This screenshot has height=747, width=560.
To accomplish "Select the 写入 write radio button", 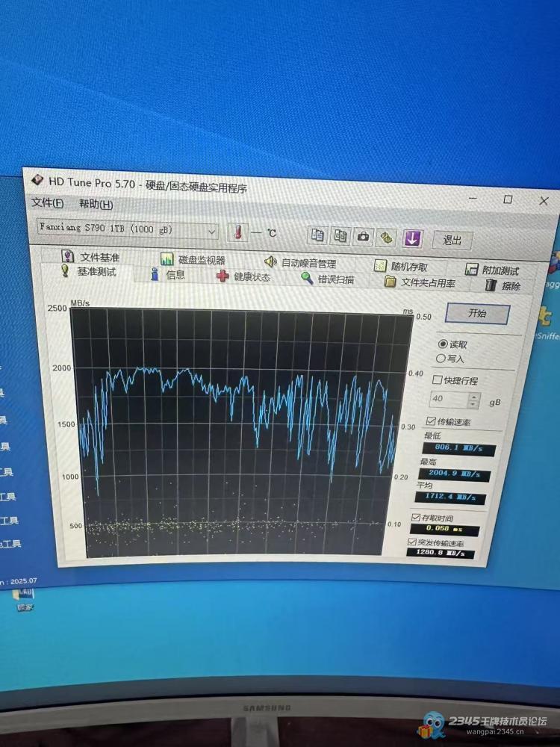I will 441,359.
